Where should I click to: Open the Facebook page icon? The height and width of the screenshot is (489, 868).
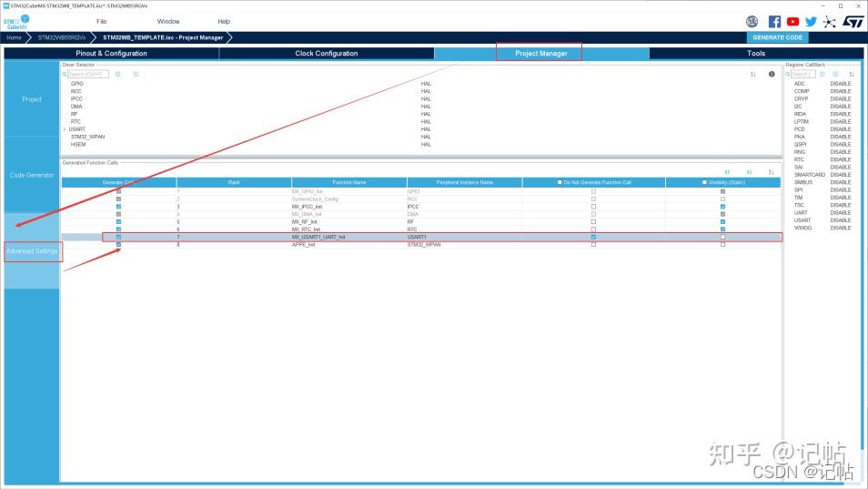point(774,22)
